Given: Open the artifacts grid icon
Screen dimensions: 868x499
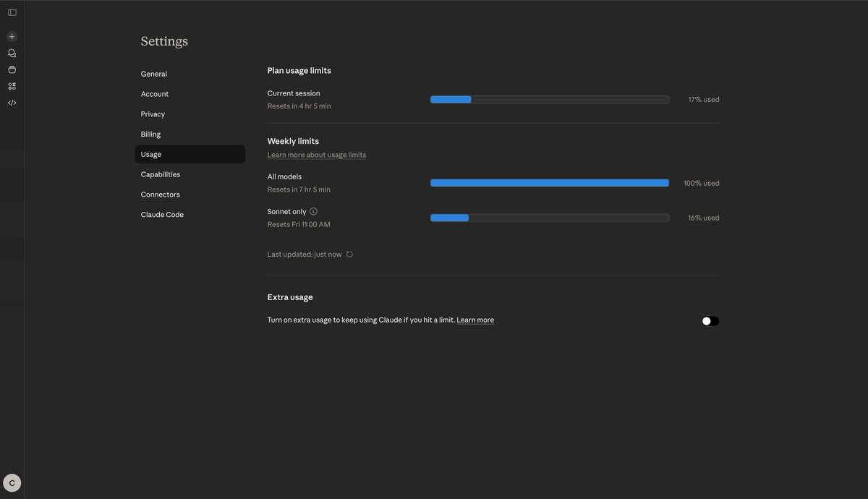Looking at the screenshot, I should pyautogui.click(x=12, y=86).
